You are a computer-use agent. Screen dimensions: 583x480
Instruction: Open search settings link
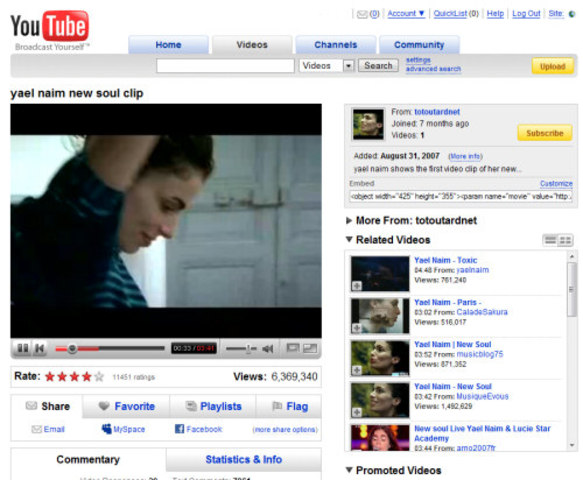tap(418, 60)
